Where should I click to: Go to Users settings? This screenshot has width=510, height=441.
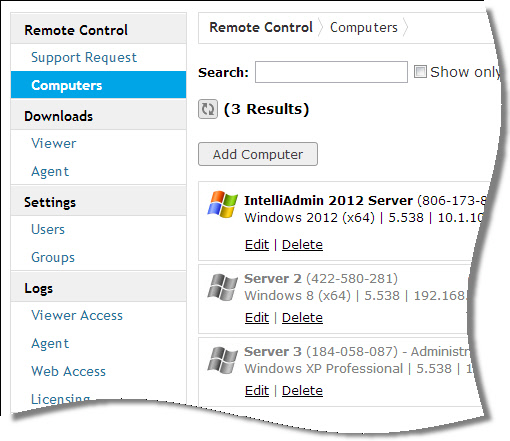pyautogui.click(x=48, y=229)
